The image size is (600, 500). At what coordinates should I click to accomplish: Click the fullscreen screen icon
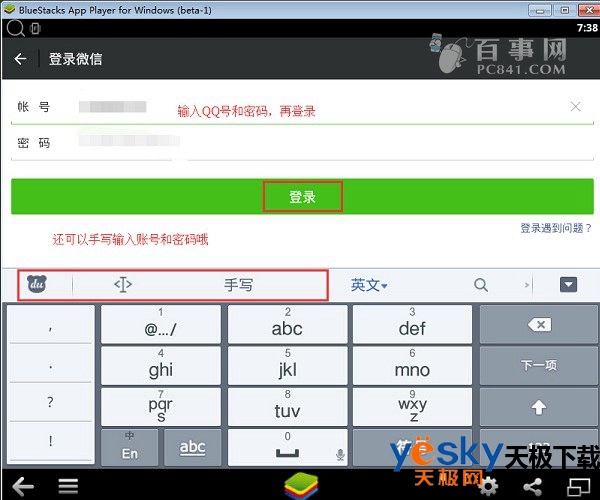[x=578, y=487]
